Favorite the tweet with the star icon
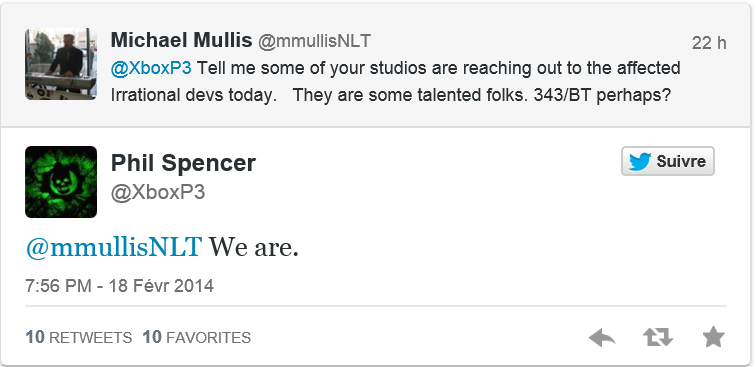The image size is (756, 367). (x=714, y=337)
